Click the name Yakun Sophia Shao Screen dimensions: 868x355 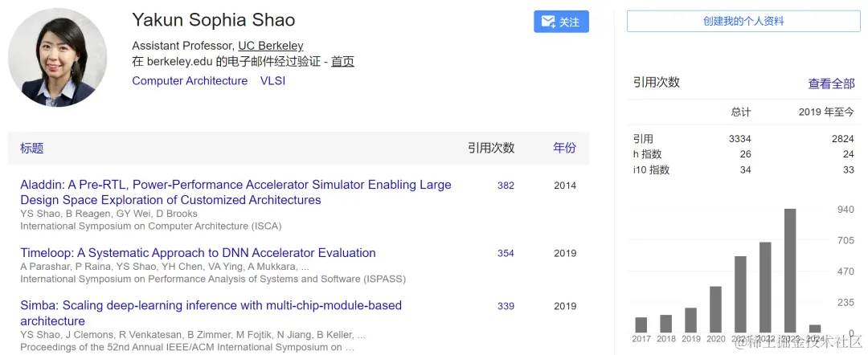pyautogui.click(x=213, y=20)
